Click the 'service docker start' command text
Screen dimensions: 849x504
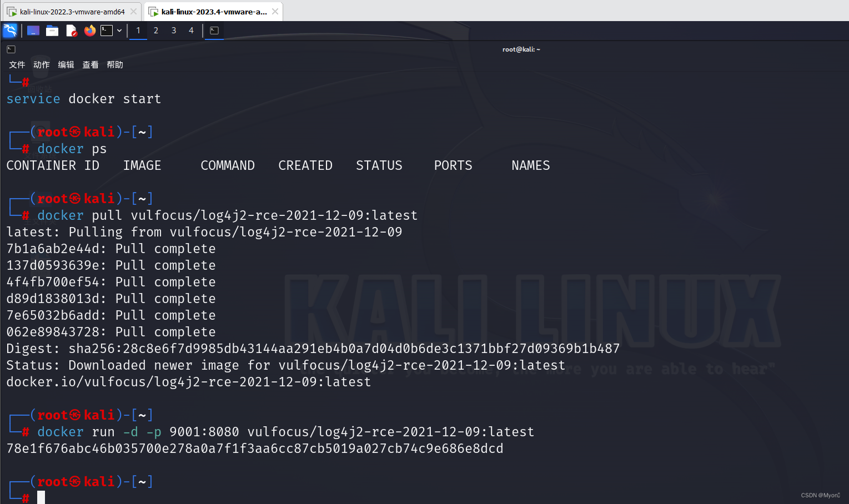click(x=84, y=99)
